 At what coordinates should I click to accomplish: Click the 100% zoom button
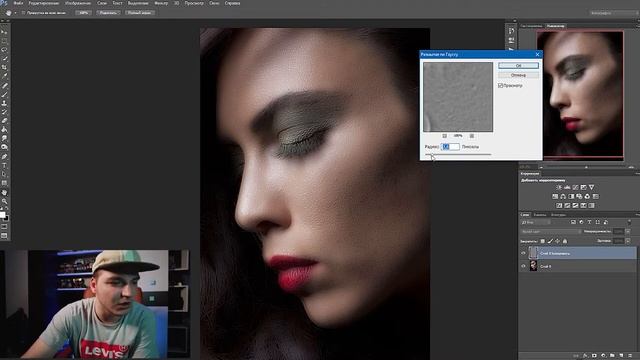click(x=84, y=13)
